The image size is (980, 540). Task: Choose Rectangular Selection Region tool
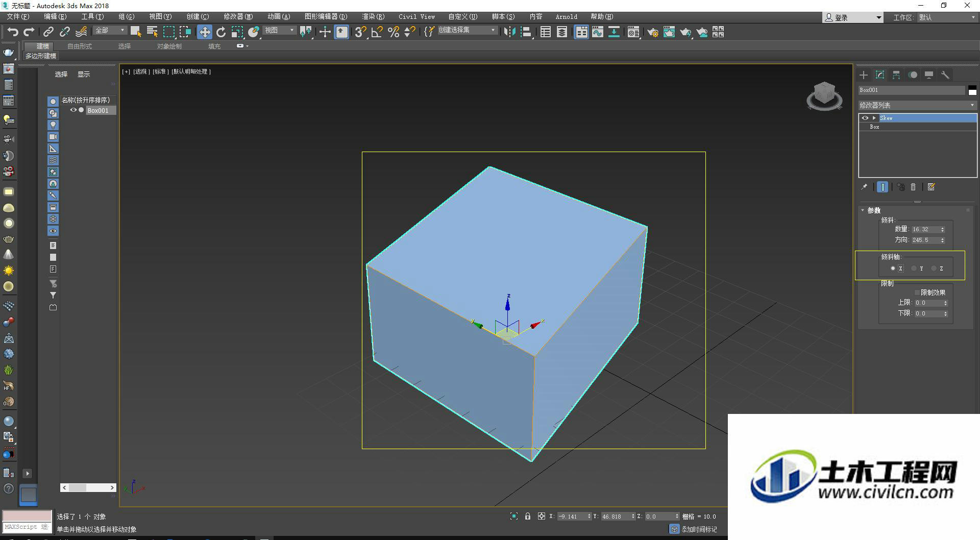[168, 32]
